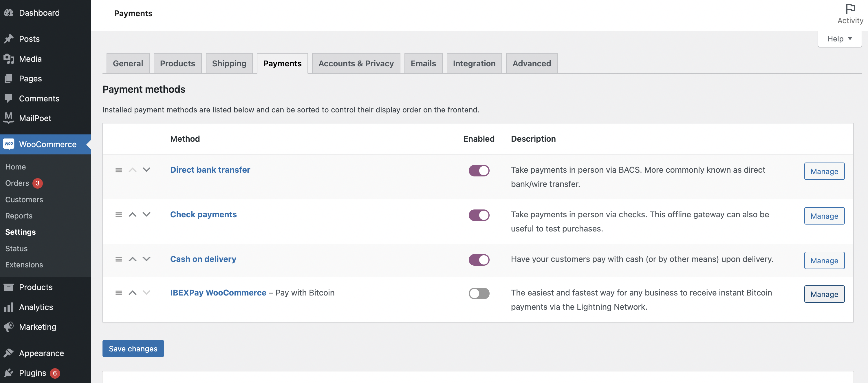Click the Marketing megaphone icon
This screenshot has width=868, height=383.
9,326
